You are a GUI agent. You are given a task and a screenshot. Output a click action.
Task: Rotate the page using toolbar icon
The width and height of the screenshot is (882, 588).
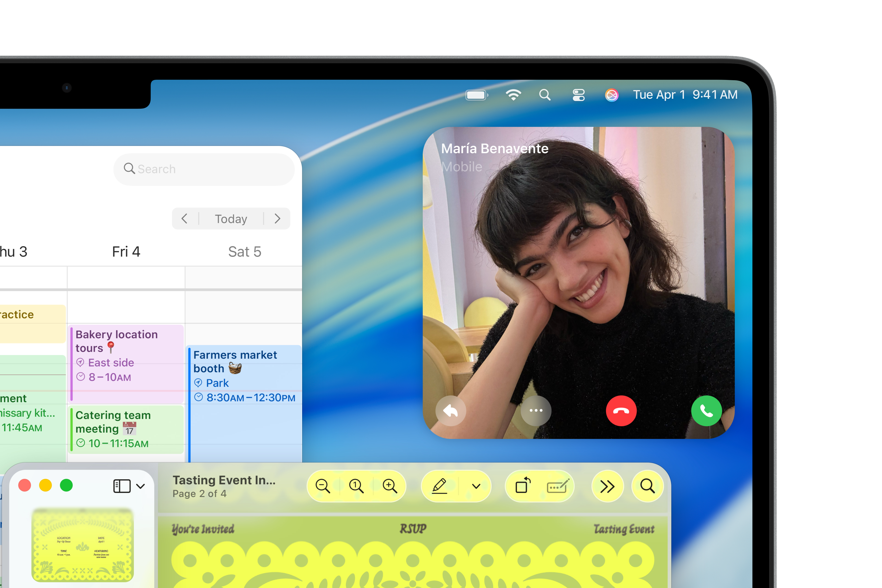[x=523, y=486]
